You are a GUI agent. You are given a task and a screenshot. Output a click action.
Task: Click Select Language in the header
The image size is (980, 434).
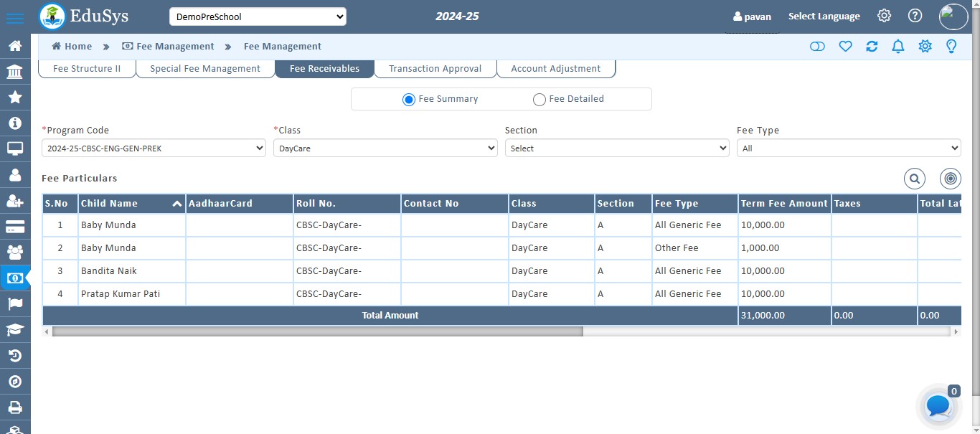click(x=824, y=16)
